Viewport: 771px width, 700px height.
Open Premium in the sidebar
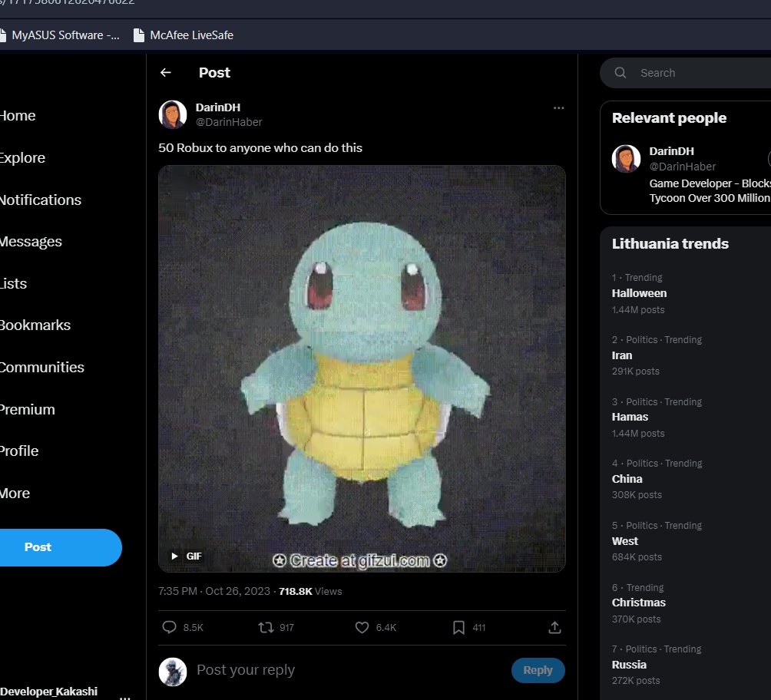[28, 409]
